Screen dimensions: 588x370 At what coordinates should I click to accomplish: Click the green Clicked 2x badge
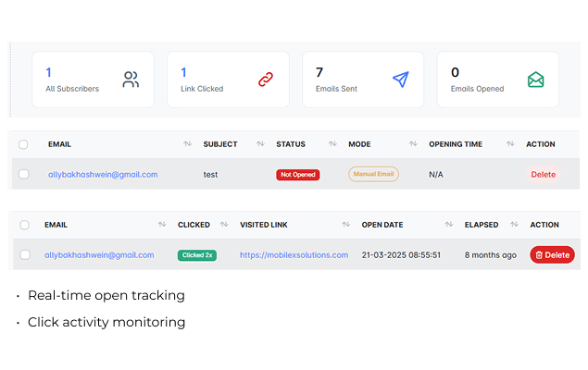197,255
